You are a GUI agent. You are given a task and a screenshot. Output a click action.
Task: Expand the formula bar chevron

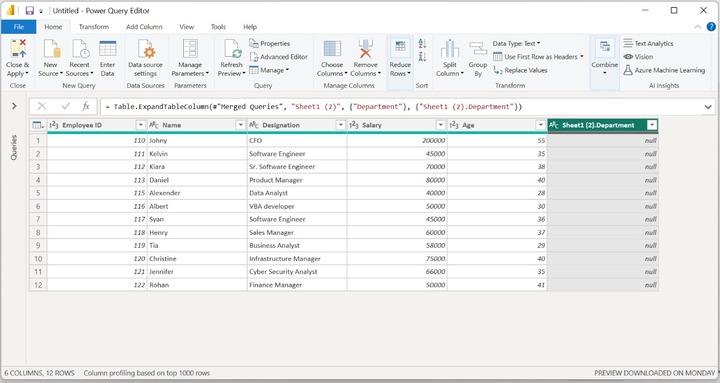click(708, 107)
